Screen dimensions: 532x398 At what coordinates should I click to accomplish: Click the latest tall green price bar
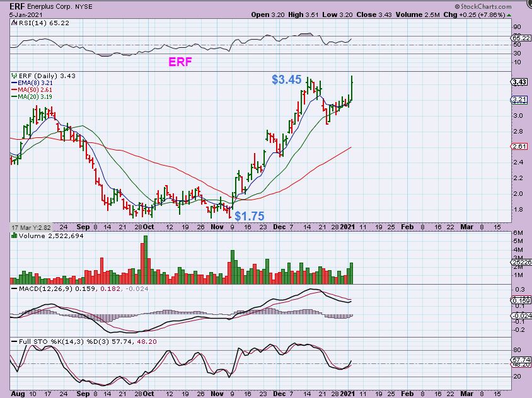click(x=352, y=88)
